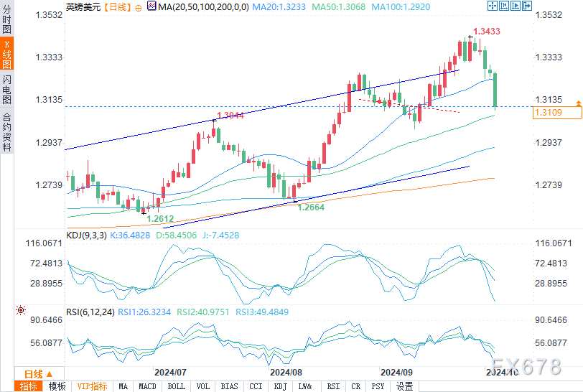Click the K:36.4828 value
Image resolution: width=583 pixels, height=392 pixels.
(x=130, y=235)
